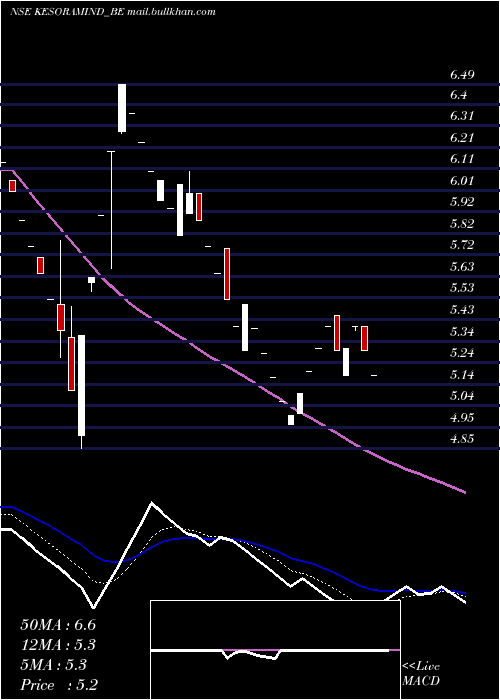Click the Price : 5.2 readout
The height and width of the screenshot is (700, 500).
[59, 685]
